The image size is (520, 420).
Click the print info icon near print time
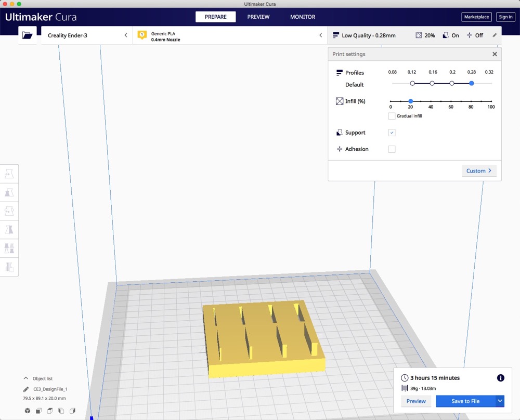[x=500, y=378]
